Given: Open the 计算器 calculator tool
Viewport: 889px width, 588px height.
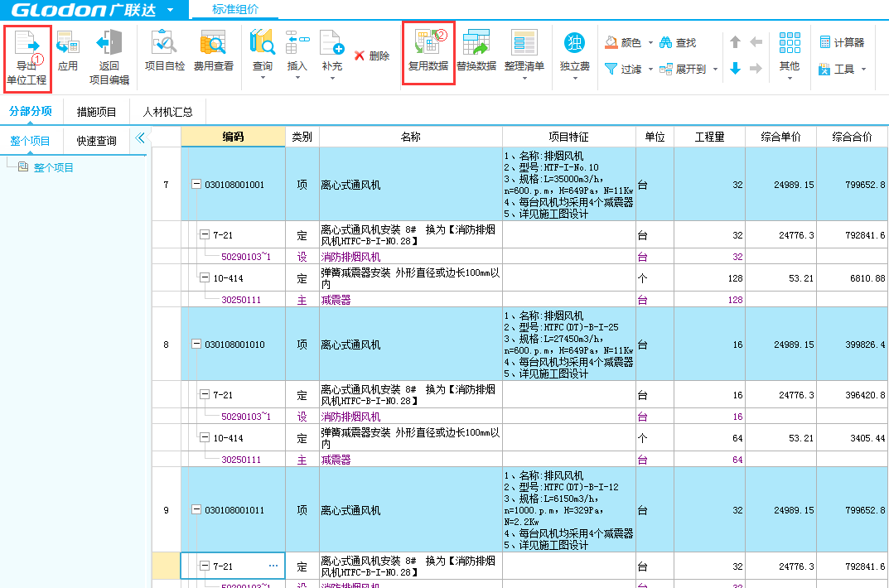Looking at the screenshot, I should click(842, 42).
